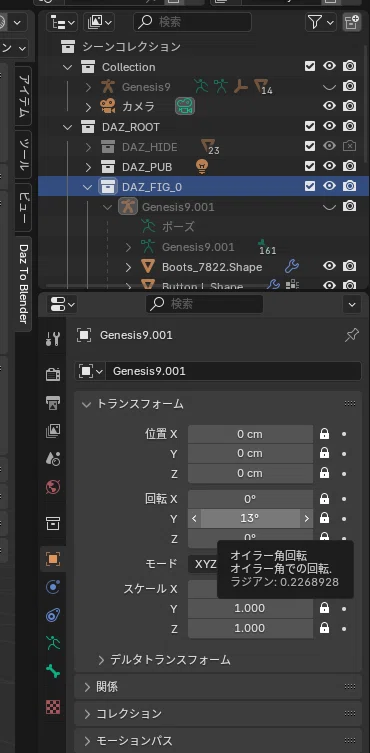
Task: Open the World properties tab
Action: point(53,487)
